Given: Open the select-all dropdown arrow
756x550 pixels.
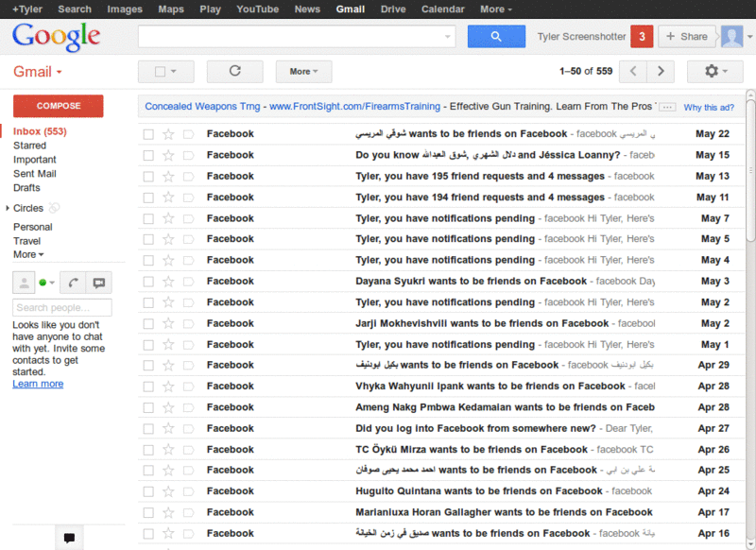Looking at the screenshot, I should click(x=174, y=71).
